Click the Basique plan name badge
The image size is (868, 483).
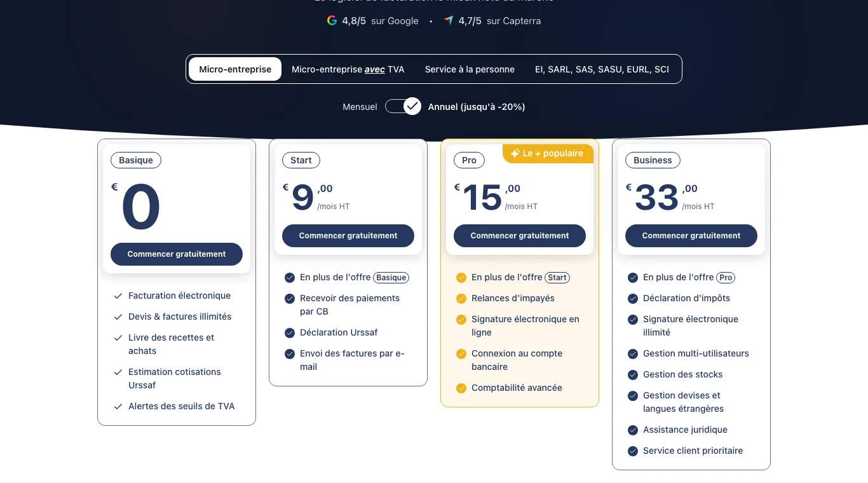click(136, 160)
